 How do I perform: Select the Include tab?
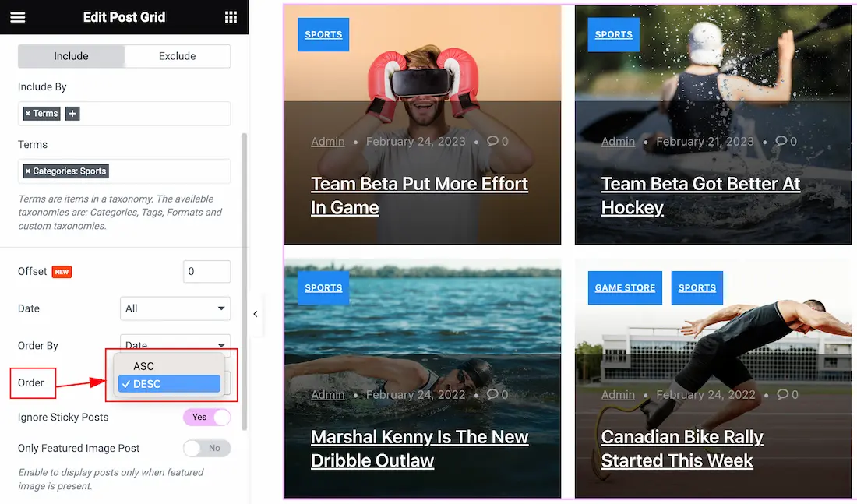(71, 56)
